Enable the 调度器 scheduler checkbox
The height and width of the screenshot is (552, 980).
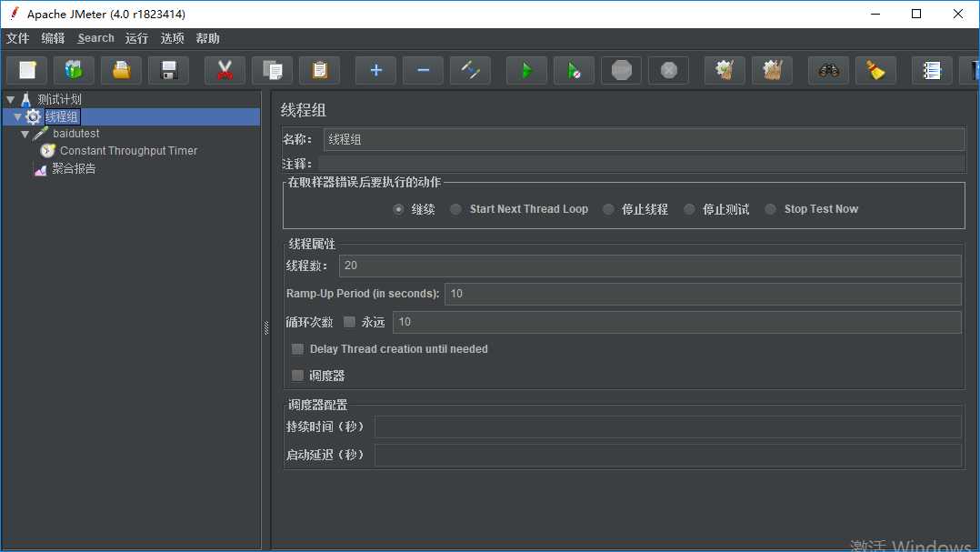pyautogui.click(x=297, y=375)
